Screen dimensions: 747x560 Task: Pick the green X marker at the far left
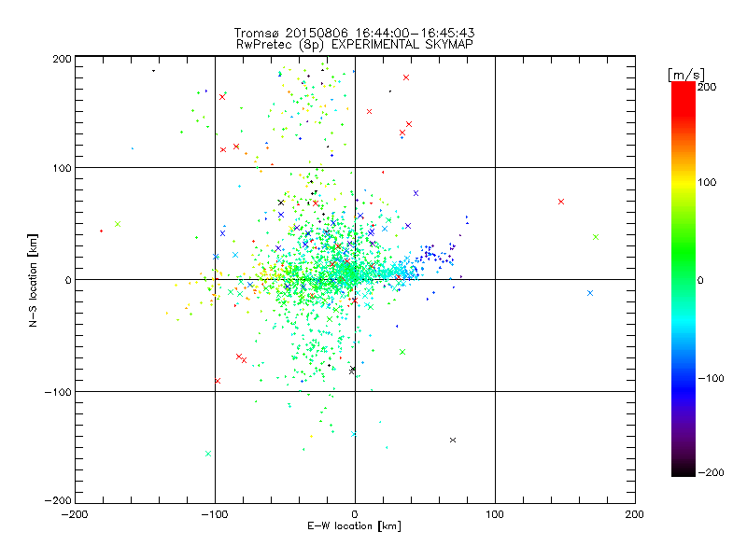(x=118, y=224)
